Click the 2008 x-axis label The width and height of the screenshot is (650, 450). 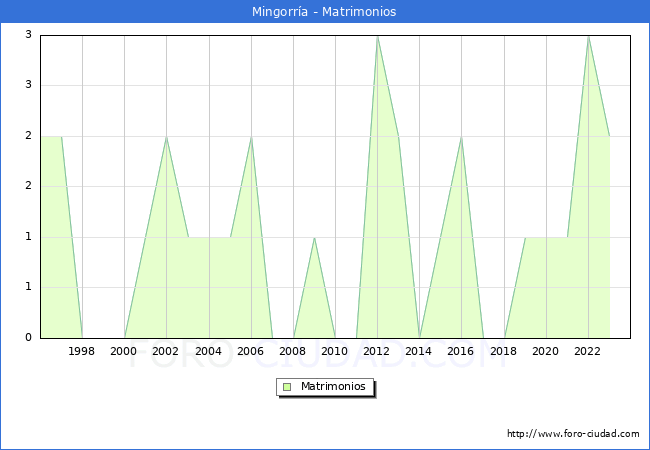293,351
